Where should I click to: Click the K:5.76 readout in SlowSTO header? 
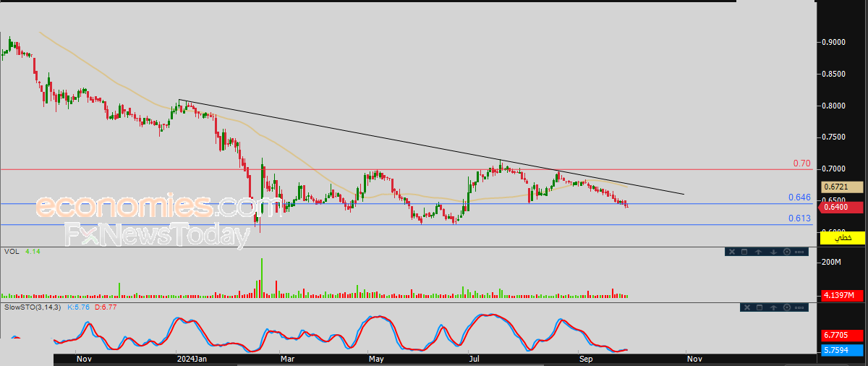click(77, 307)
